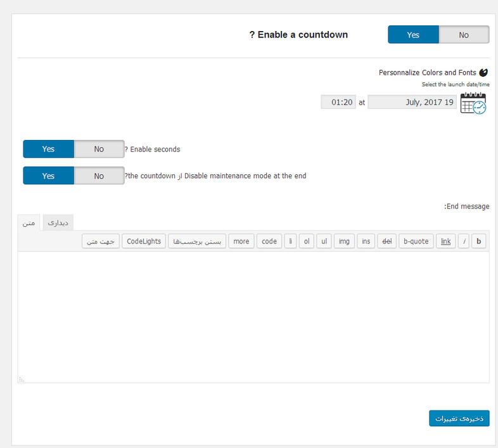Viewport: 498px width, 448px height.
Task: Click the bold 'b' toolbar button
Action: coord(478,241)
